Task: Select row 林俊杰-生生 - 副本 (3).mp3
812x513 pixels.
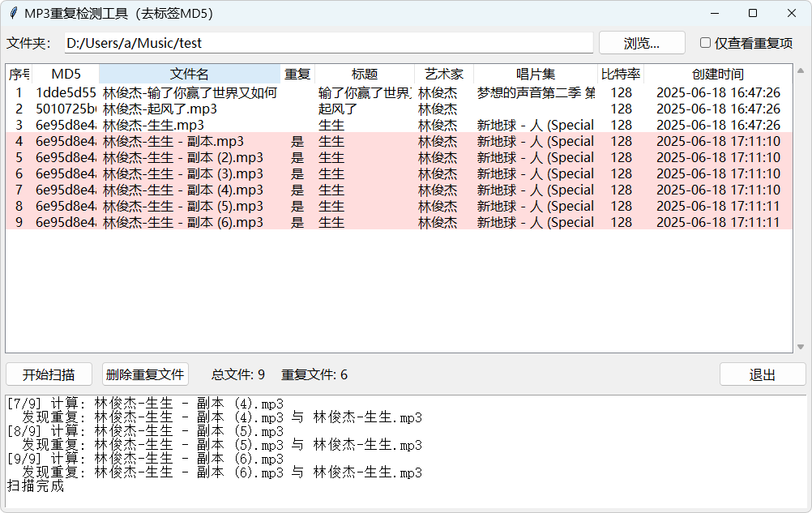Action: [399, 173]
